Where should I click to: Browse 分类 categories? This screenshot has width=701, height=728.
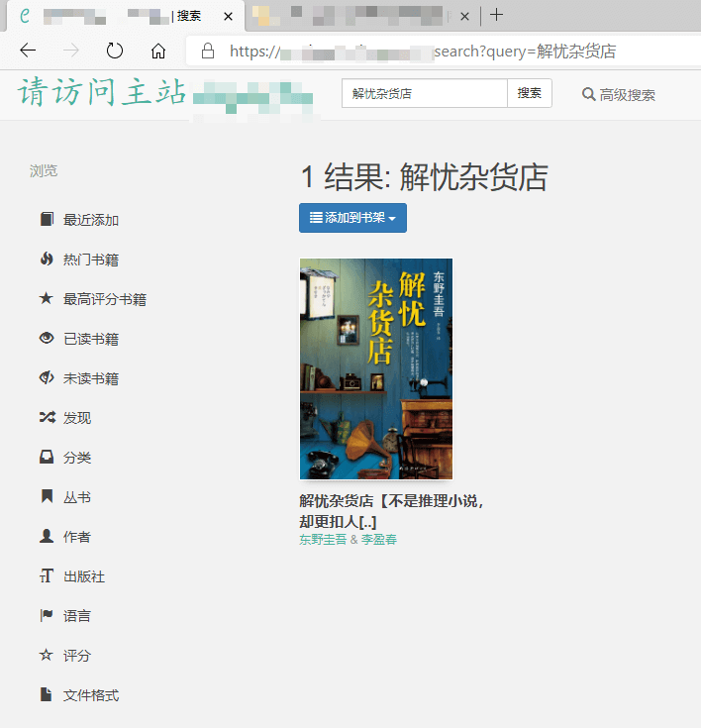tap(77, 458)
